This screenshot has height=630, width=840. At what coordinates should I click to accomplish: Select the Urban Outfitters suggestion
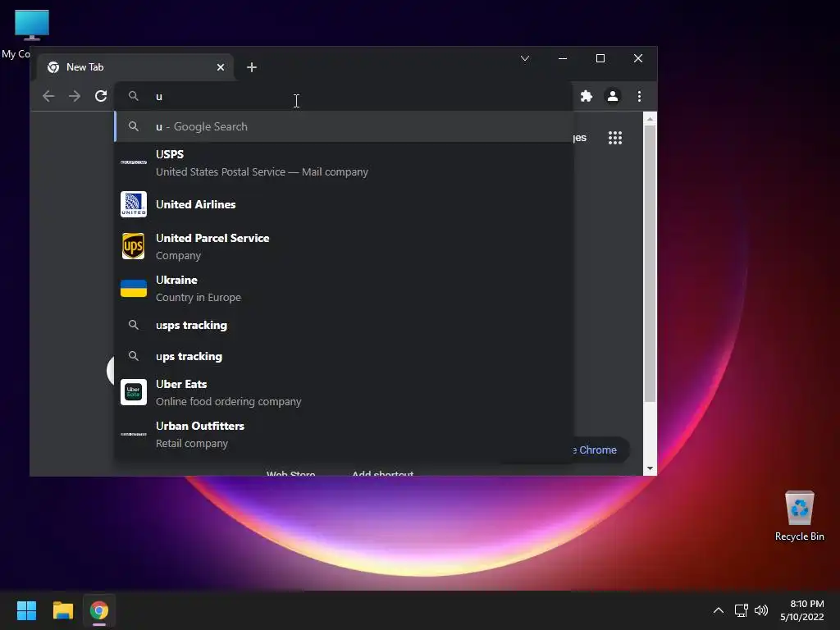(x=344, y=434)
